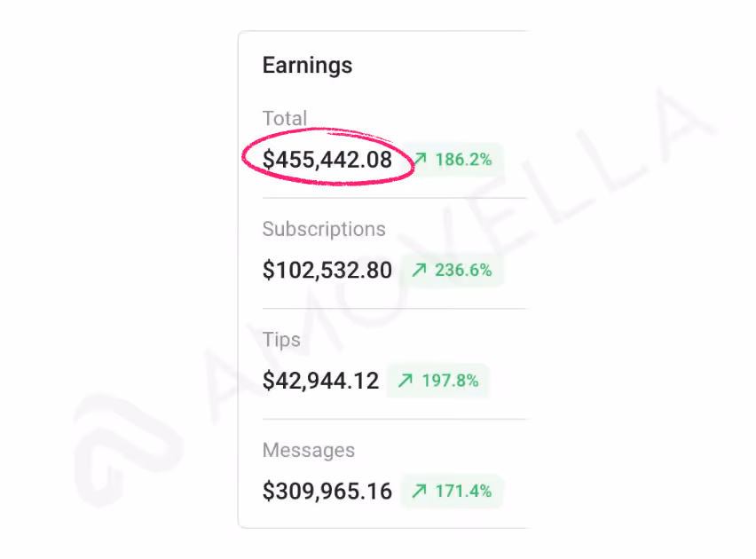Select the Tips category label
The height and width of the screenshot is (559, 756).
(x=281, y=340)
